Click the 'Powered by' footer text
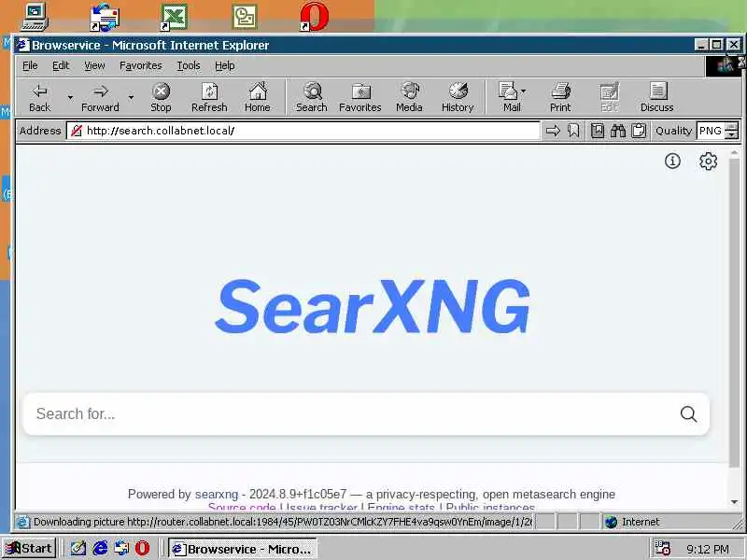The width and height of the screenshot is (747, 560). (159, 495)
